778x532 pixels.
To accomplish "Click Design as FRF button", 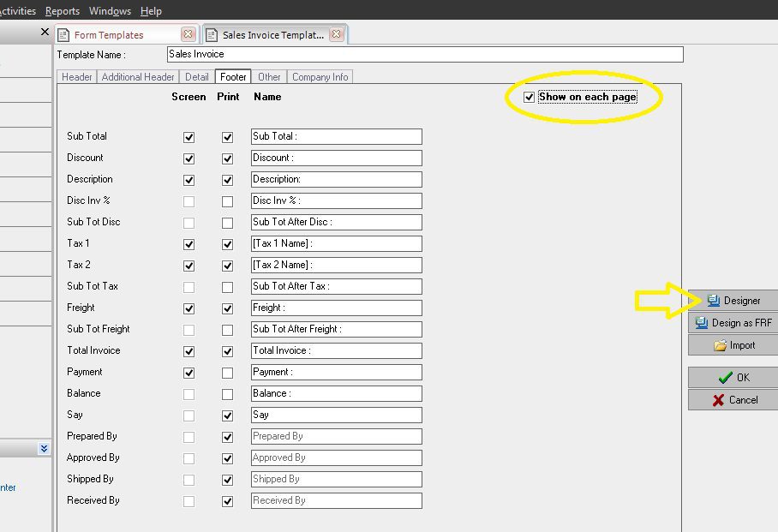I will 733,323.
